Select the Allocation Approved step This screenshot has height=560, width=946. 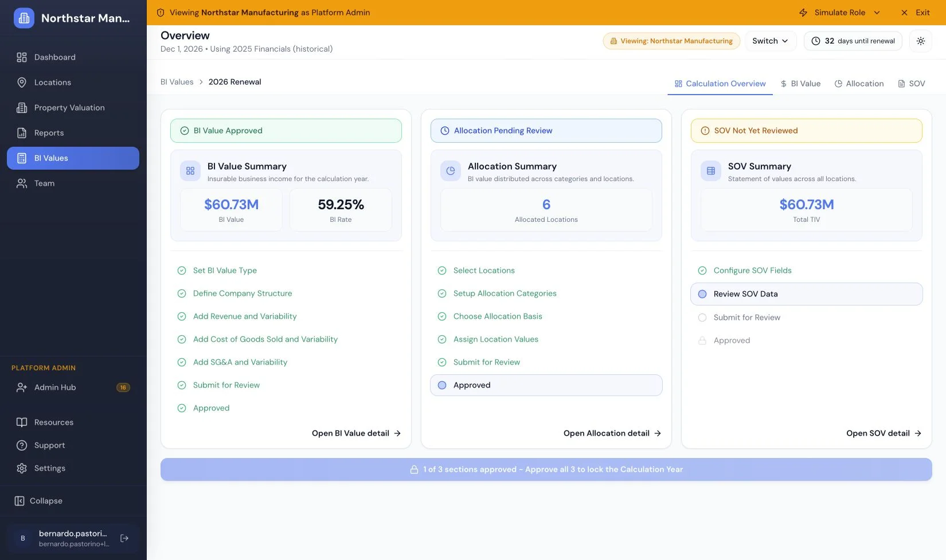[546, 385]
